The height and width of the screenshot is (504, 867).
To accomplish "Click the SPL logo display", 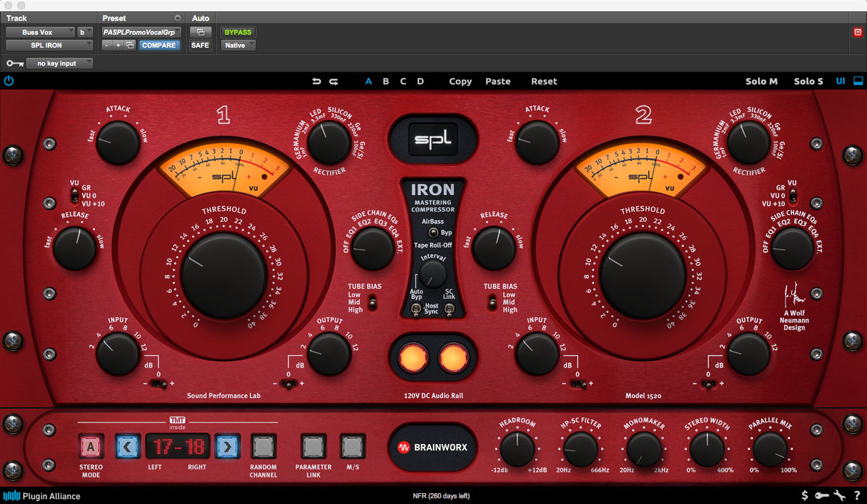I will (x=433, y=139).
